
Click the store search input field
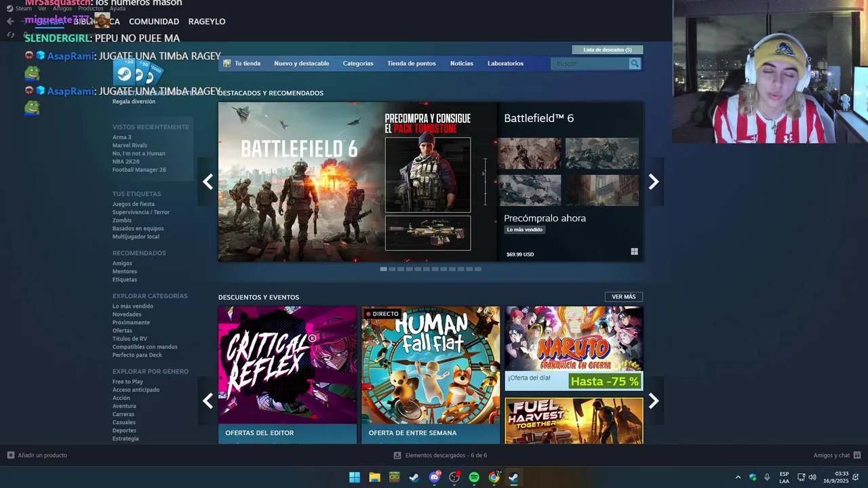pos(590,64)
